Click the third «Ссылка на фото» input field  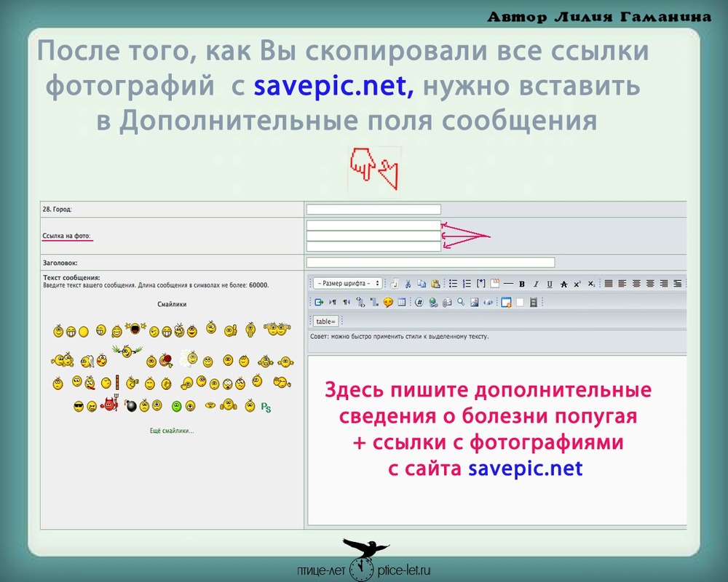point(373,246)
